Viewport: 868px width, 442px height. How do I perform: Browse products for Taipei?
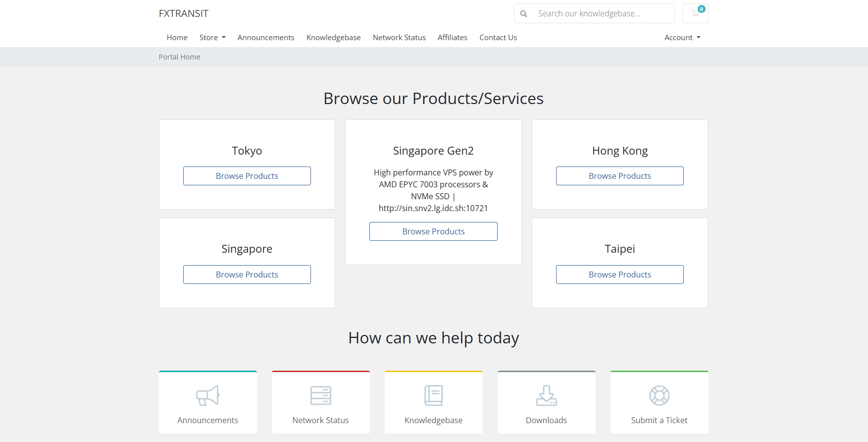(x=619, y=275)
